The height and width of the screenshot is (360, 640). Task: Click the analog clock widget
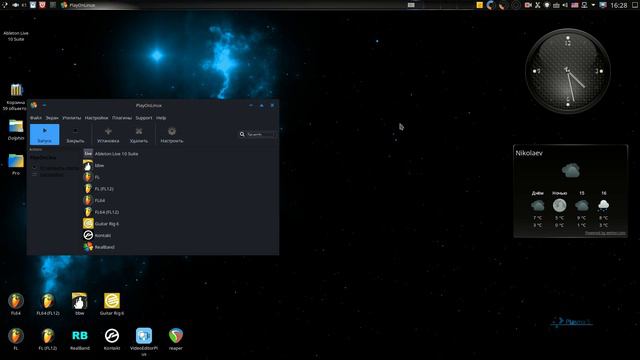[x=568, y=71]
